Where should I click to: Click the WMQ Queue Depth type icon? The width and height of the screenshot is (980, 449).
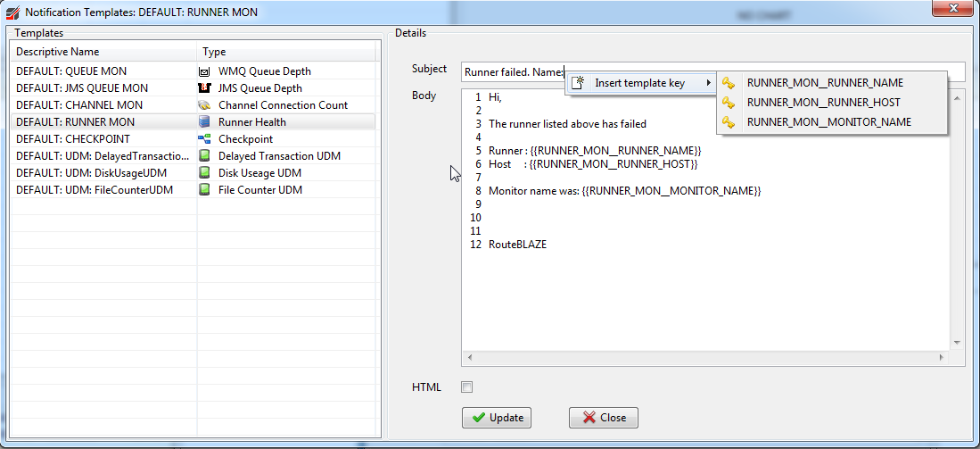pos(204,71)
